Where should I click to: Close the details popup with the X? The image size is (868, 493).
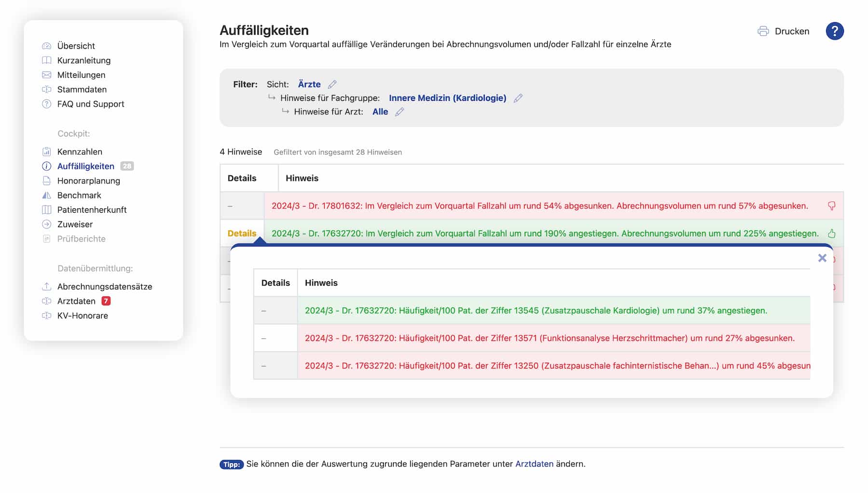(x=822, y=258)
